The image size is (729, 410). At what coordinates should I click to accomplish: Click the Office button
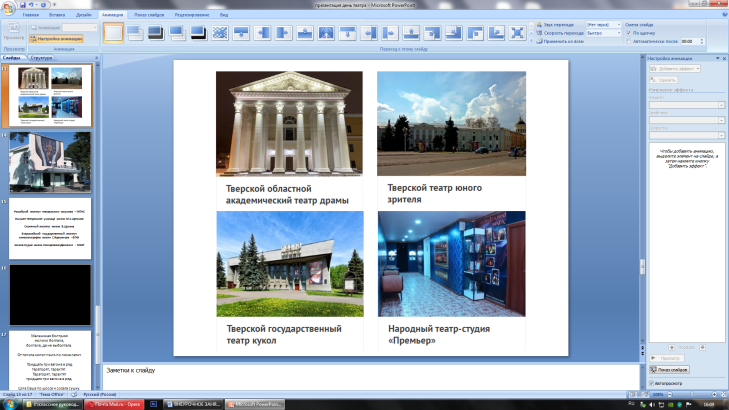9,8
